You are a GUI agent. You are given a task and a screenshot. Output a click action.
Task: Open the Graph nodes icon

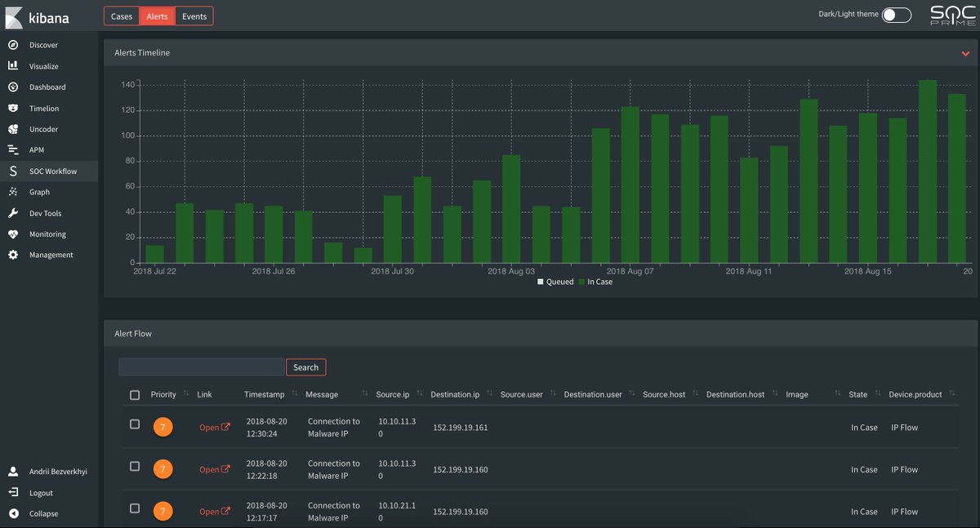(x=13, y=192)
